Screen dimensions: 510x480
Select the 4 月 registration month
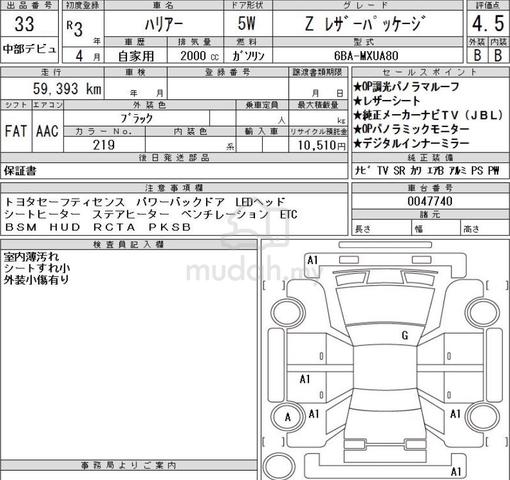click(x=87, y=56)
